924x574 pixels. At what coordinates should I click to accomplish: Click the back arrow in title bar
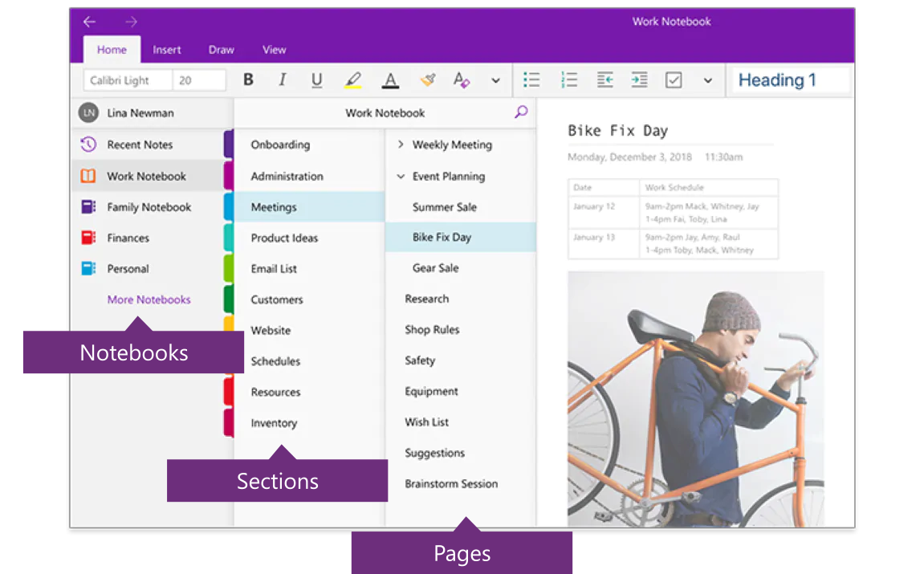[90, 22]
